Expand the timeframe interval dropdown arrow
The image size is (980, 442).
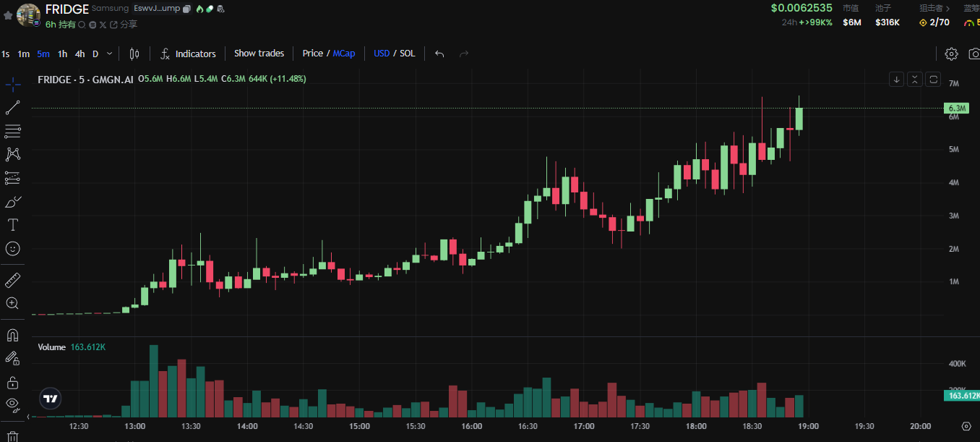[110, 54]
